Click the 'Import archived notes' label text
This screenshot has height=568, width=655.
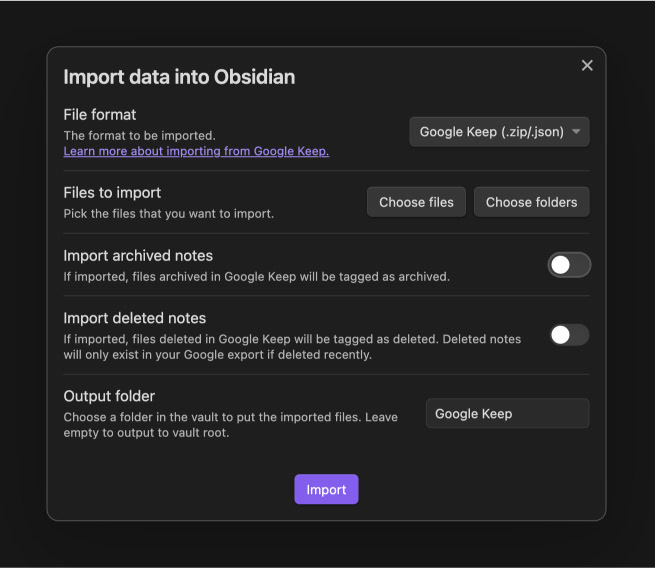[x=138, y=256]
